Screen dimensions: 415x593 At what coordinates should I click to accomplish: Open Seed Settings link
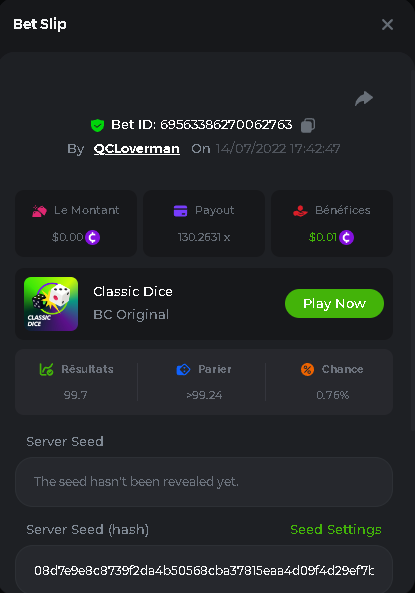pos(336,529)
